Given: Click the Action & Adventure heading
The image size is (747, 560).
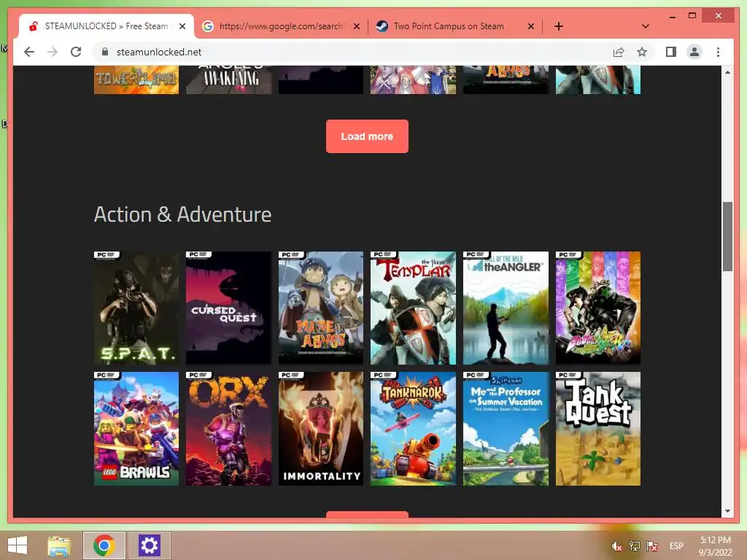Looking at the screenshot, I should 182,214.
